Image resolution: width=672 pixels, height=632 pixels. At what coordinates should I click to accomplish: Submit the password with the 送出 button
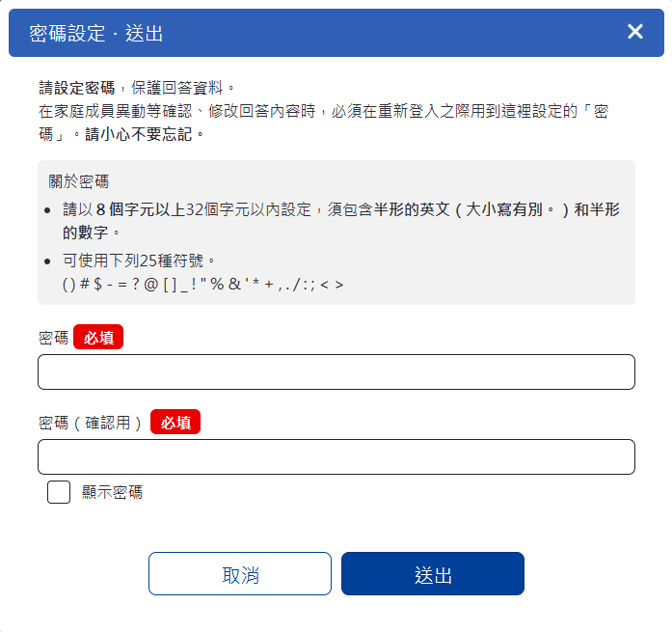pos(432,574)
